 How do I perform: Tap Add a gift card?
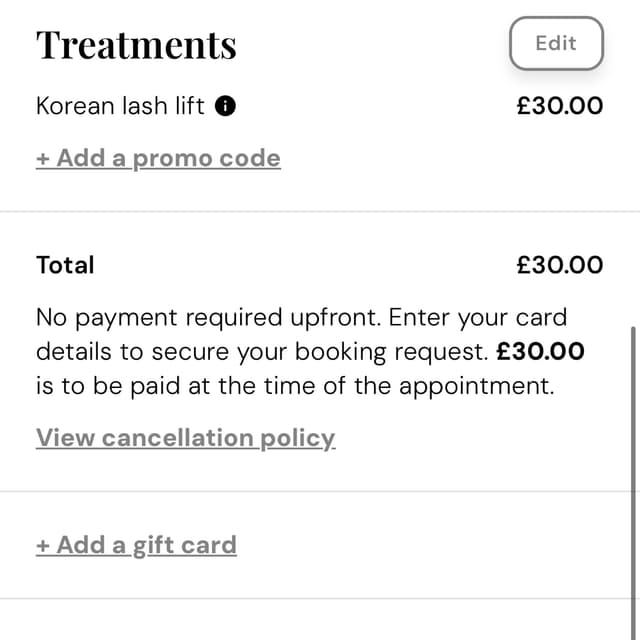[x=136, y=545]
